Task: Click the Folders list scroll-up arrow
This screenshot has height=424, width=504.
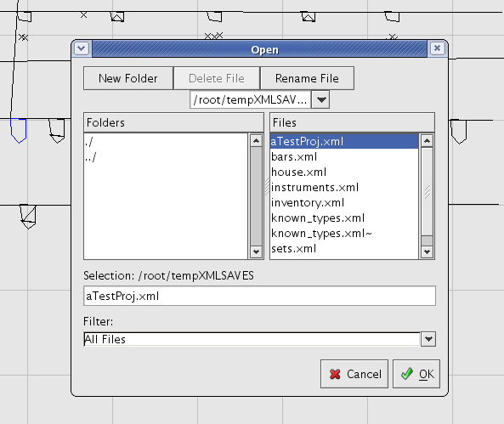Action: coord(256,141)
